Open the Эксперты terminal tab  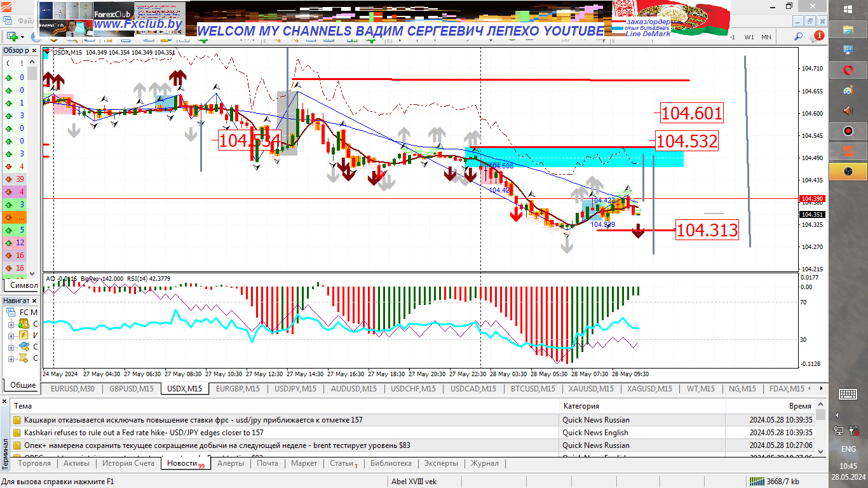pos(441,463)
